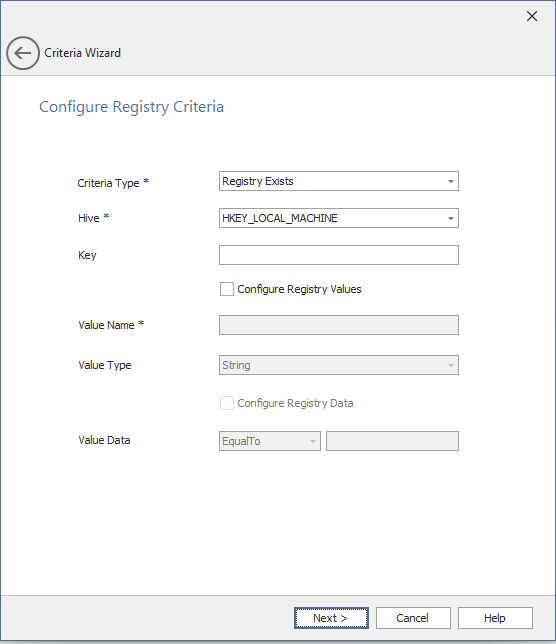Go back using the circled arrow icon
This screenshot has width=556, height=644.
(23, 53)
